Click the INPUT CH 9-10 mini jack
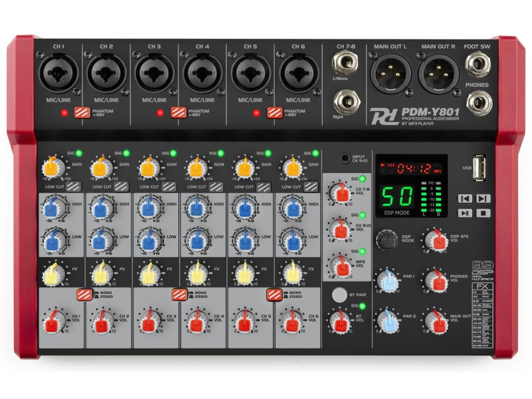532x399 pixels. pyautogui.click(x=345, y=158)
